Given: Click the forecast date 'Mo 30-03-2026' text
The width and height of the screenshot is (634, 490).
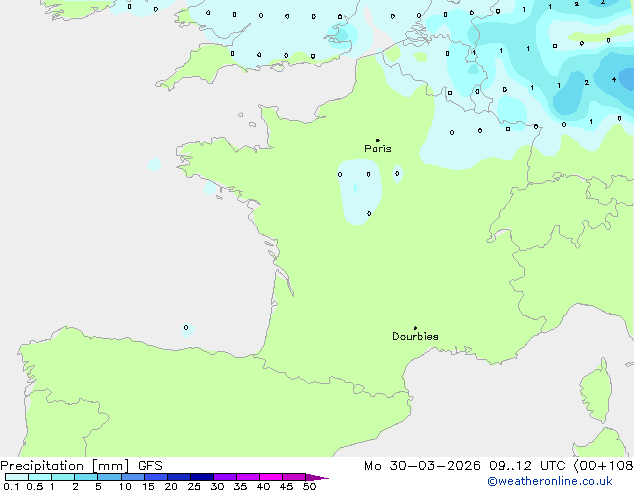Looking at the screenshot, I should (x=422, y=466).
